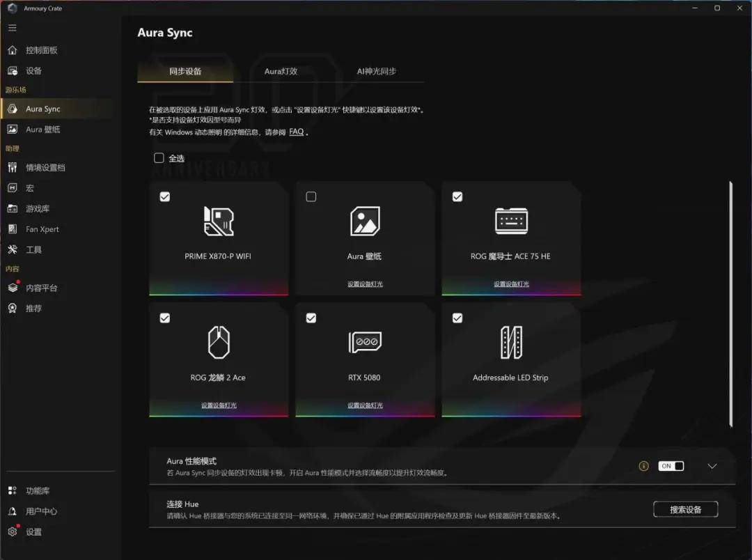Viewport: 752px width, 560px height.
Task: Click the RTX 5080 graphics card icon
Action: (x=365, y=342)
